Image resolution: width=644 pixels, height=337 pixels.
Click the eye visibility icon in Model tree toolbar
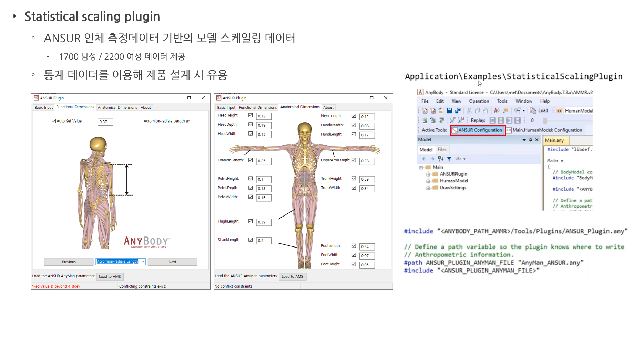click(458, 159)
